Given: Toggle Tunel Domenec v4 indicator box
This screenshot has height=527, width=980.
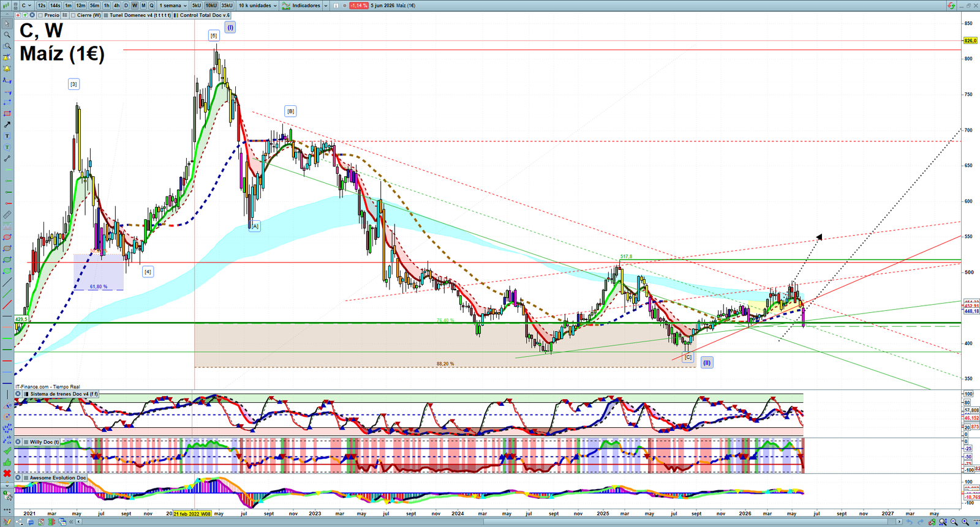Looking at the screenshot, I should [x=105, y=15].
